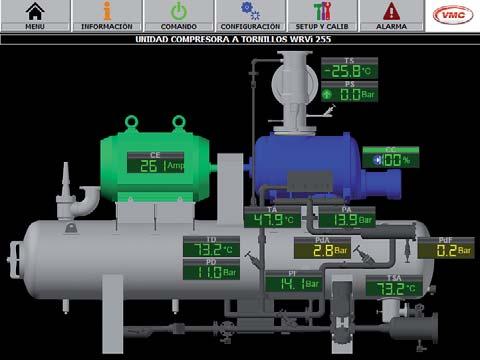This screenshot has height=360, width=480.
Task: Select the COMANDO power icon
Action: tap(179, 11)
